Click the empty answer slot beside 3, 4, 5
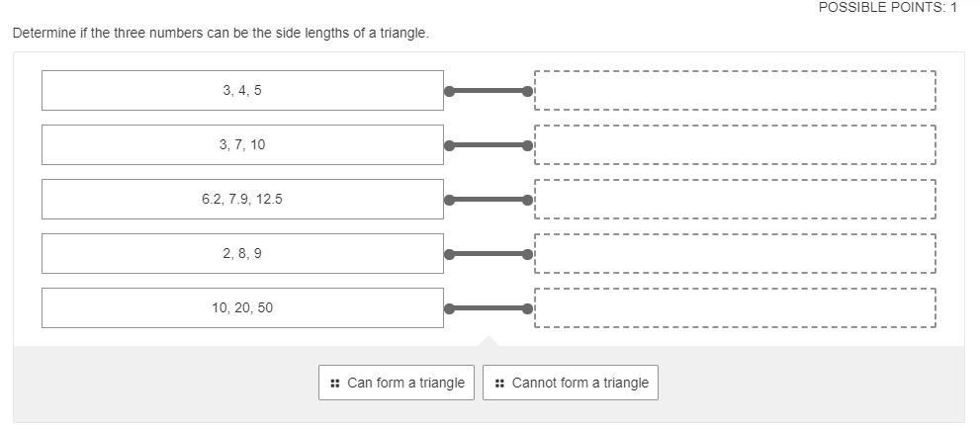Screen dimensions: 980x430 point(735,91)
